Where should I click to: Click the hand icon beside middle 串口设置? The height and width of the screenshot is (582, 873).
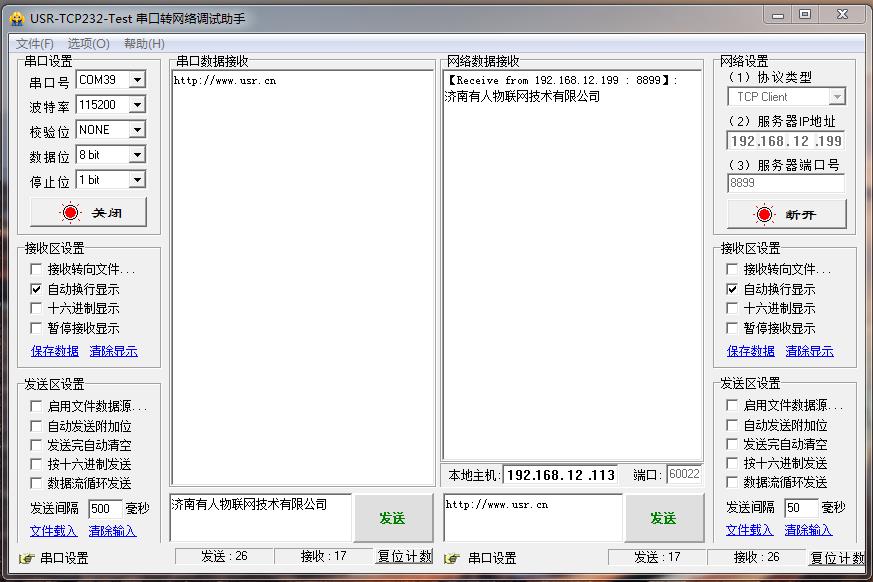(x=452, y=559)
